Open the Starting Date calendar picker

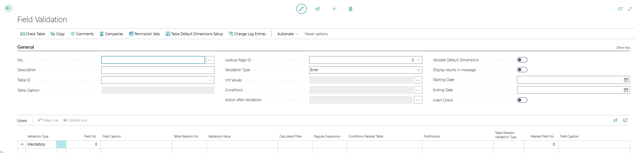point(626,80)
